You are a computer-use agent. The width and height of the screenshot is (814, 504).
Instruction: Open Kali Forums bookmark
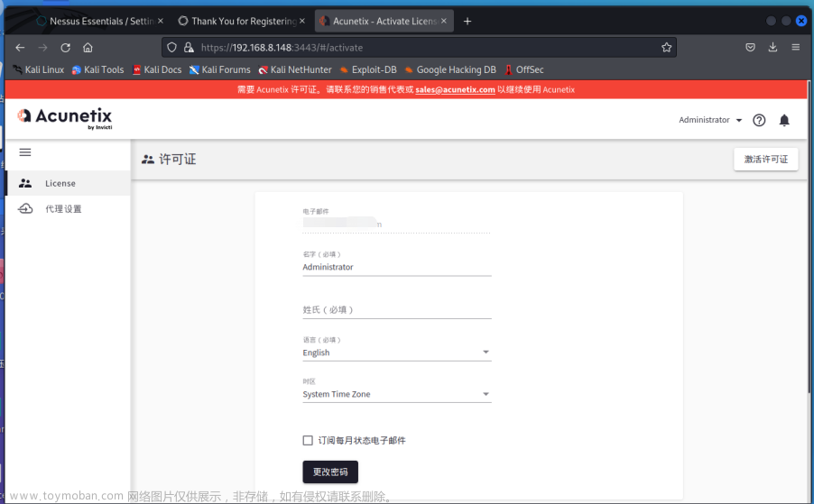219,69
